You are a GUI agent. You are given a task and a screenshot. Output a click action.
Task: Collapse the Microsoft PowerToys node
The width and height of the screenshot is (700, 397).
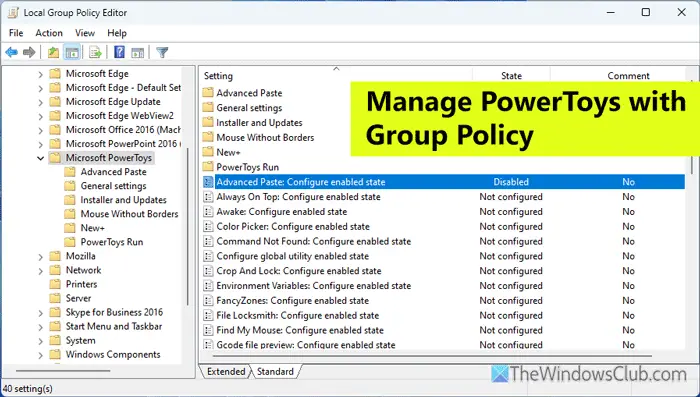click(x=41, y=158)
